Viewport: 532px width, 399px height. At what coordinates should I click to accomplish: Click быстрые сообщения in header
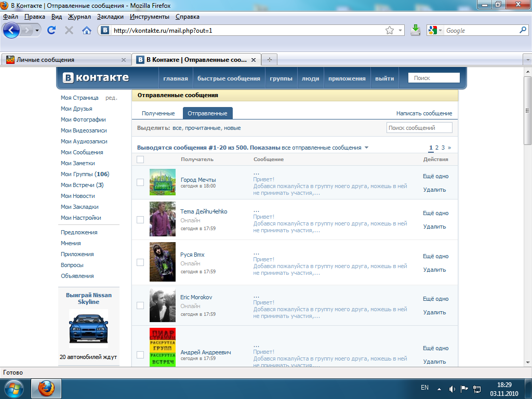pos(229,78)
